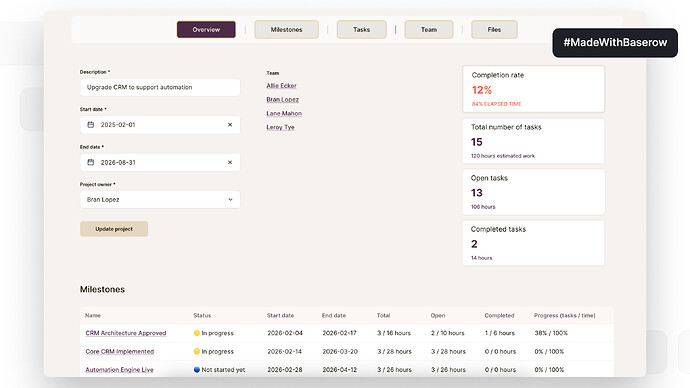Click the 3 / 16 hours total cell
Screen dimensions: 690x388
(x=394, y=333)
